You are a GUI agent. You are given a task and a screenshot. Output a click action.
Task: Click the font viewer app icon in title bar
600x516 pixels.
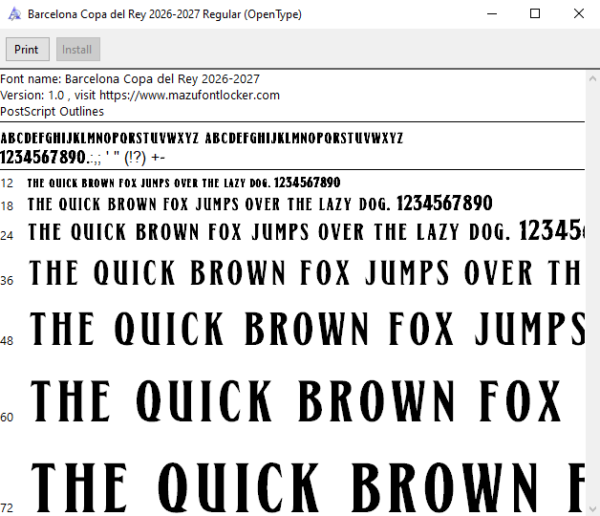pos(15,14)
